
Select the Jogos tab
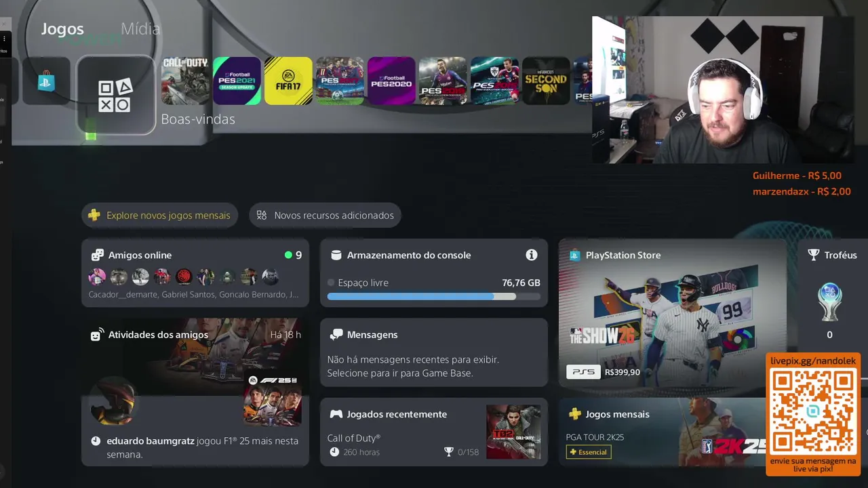pos(62,28)
